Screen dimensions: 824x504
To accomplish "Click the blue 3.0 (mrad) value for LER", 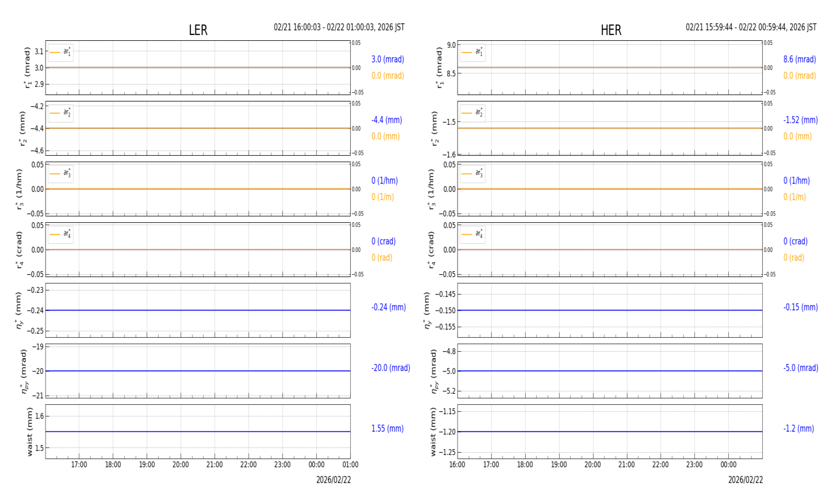I will (387, 60).
